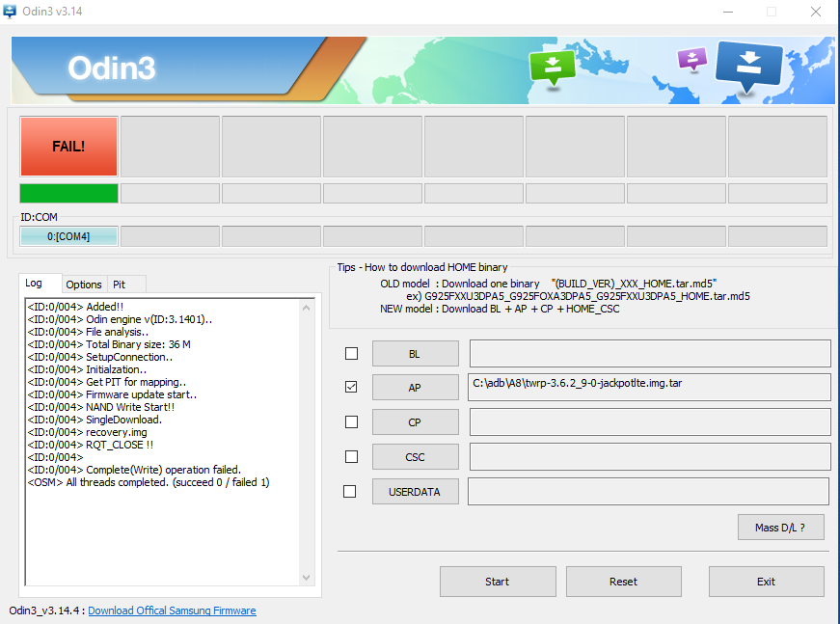
Task: Open the Pit tab
Action: tap(120, 285)
